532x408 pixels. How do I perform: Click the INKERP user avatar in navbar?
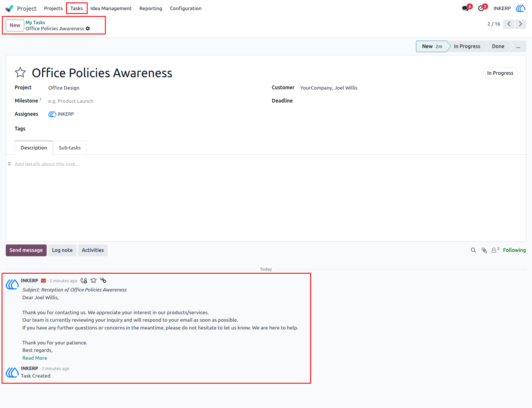point(520,8)
